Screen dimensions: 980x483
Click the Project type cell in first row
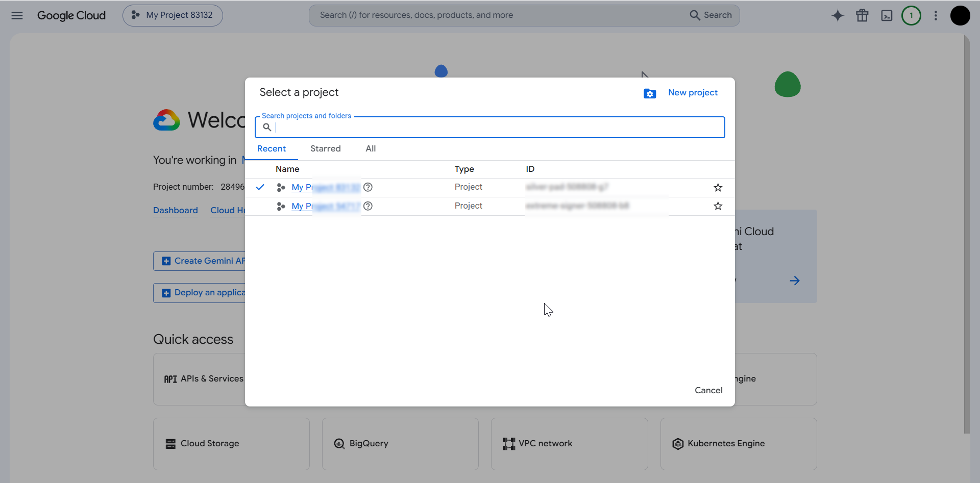pyautogui.click(x=469, y=187)
